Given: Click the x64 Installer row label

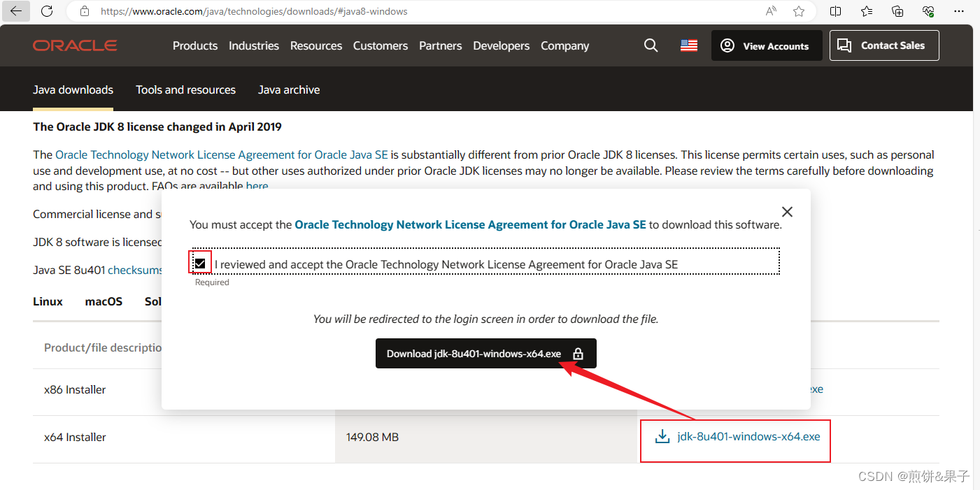Looking at the screenshot, I should click(75, 437).
